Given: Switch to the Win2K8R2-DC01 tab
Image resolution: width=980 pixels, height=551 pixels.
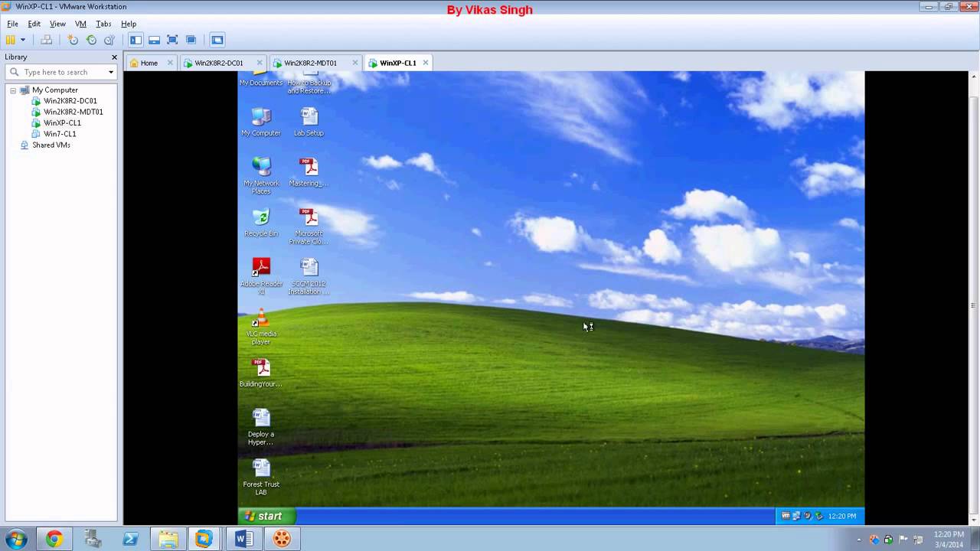Looking at the screenshot, I should pos(218,63).
